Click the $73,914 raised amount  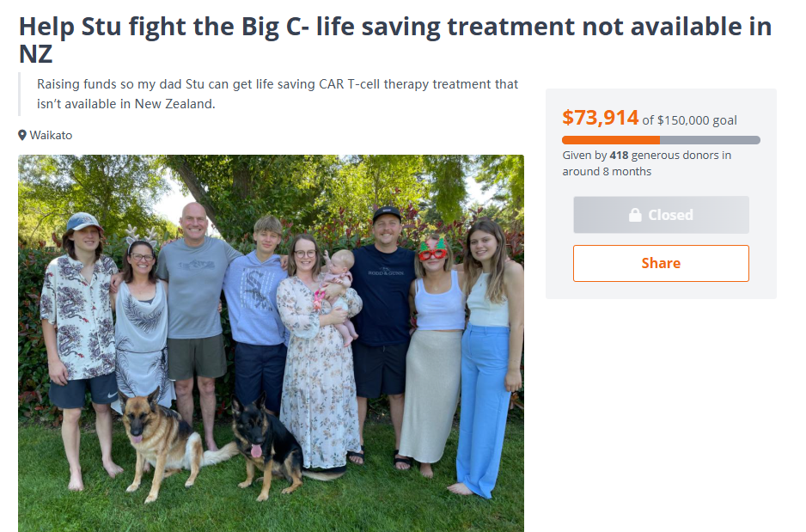pyautogui.click(x=600, y=118)
